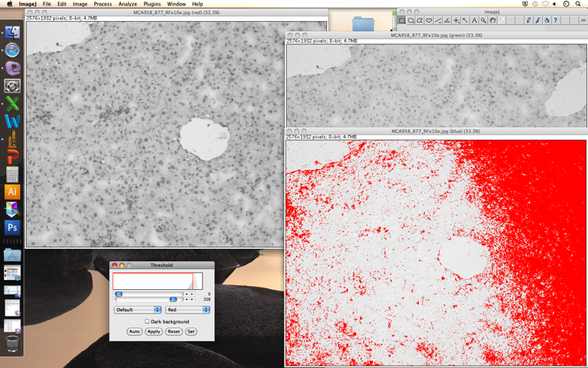Open the Analyze menu
The width and height of the screenshot is (588, 368).
pyautogui.click(x=127, y=4)
